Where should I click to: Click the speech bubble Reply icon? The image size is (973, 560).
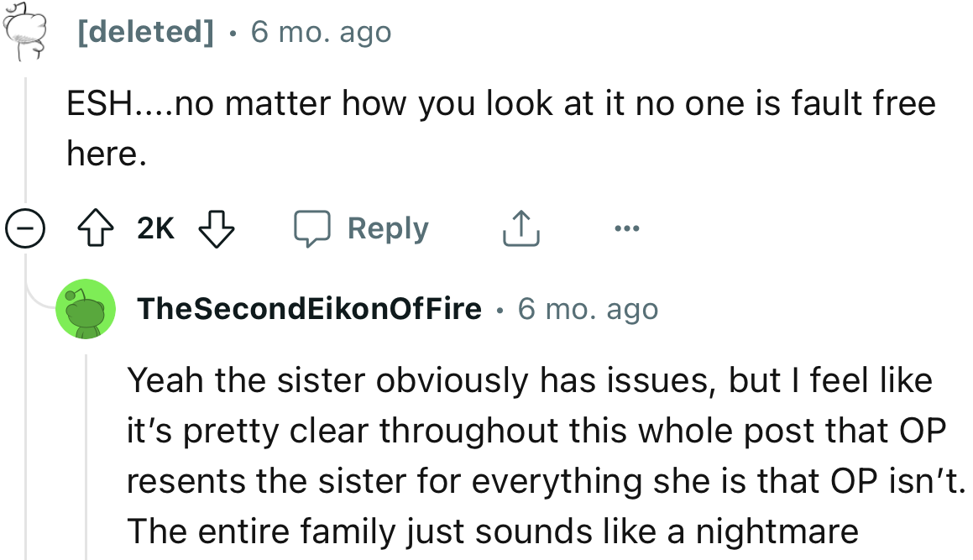point(314,227)
